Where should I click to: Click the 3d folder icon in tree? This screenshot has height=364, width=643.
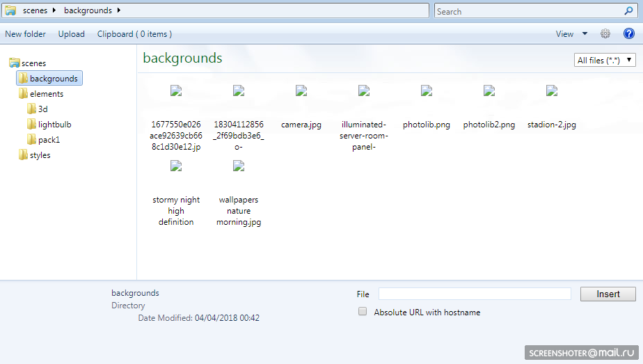31,109
